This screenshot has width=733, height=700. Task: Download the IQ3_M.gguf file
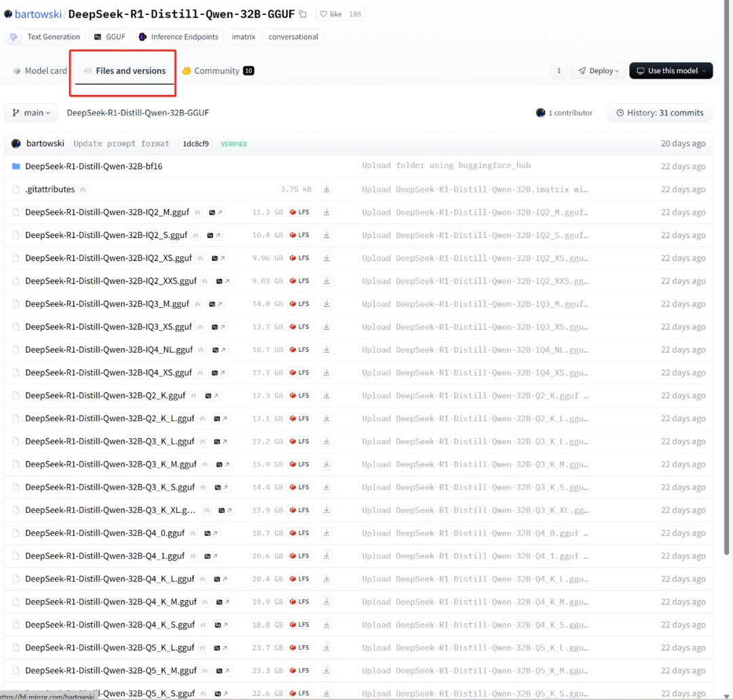point(326,304)
